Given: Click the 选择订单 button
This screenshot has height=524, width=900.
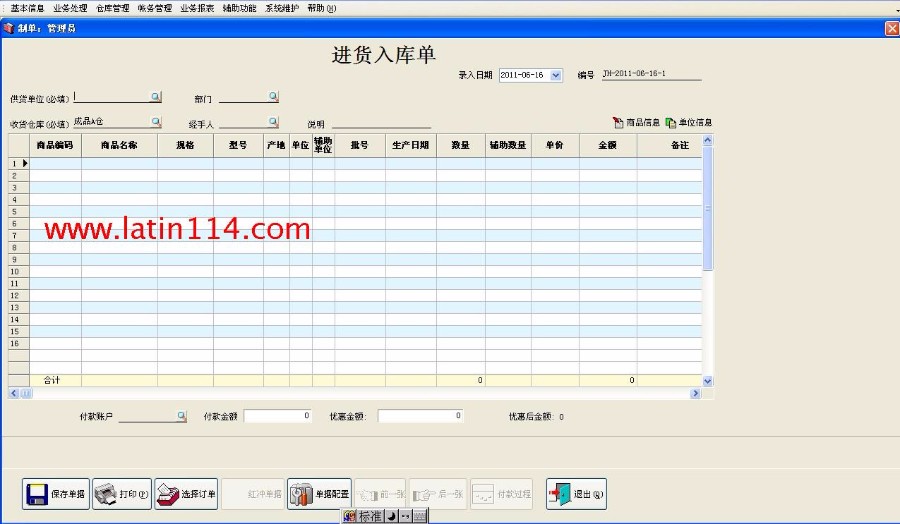Looking at the screenshot, I should [x=186, y=494].
